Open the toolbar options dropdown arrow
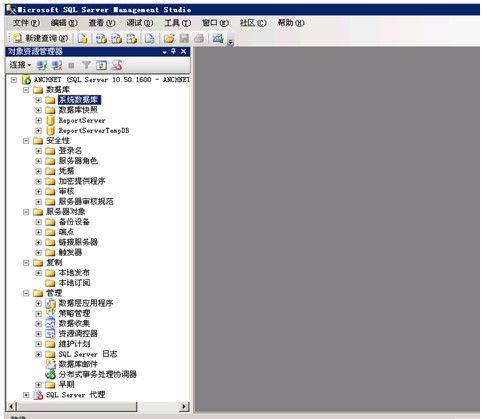This screenshot has height=419, width=487. pyautogui.click(x=231, y=42)
